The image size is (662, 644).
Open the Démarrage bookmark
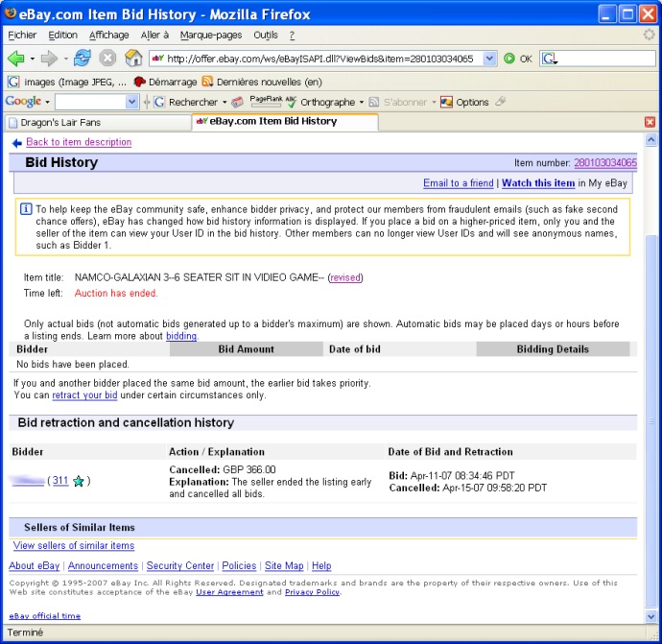click(x=165, y=82)
